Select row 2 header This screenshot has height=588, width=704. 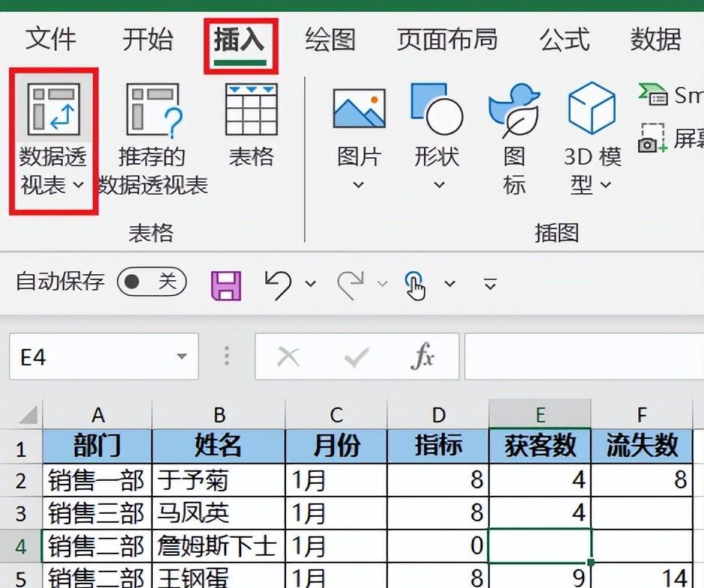(21, 480)
